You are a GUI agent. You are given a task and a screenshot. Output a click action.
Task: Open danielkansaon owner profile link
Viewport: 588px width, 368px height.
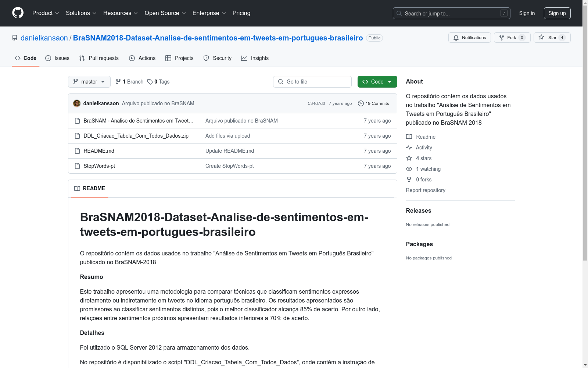(44, 38)
